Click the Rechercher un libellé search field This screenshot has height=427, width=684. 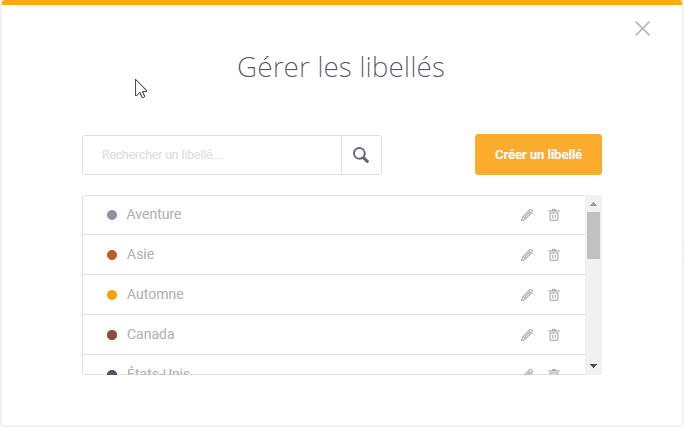click(212, 155)
